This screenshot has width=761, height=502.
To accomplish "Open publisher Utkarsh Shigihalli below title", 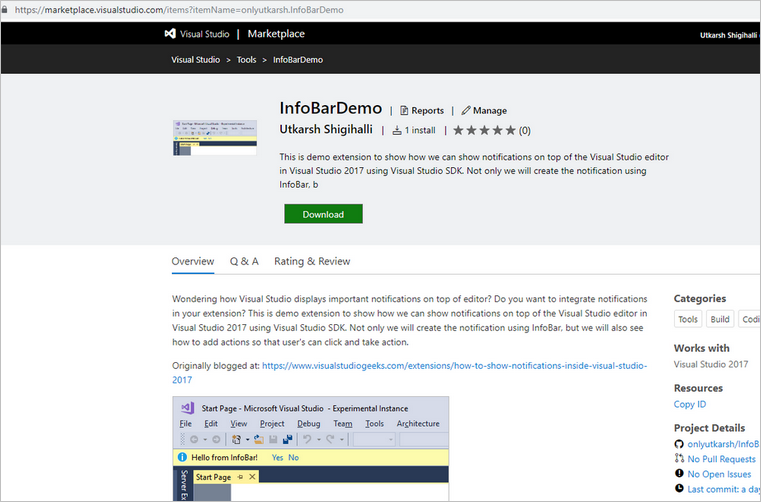I will 326,130.
